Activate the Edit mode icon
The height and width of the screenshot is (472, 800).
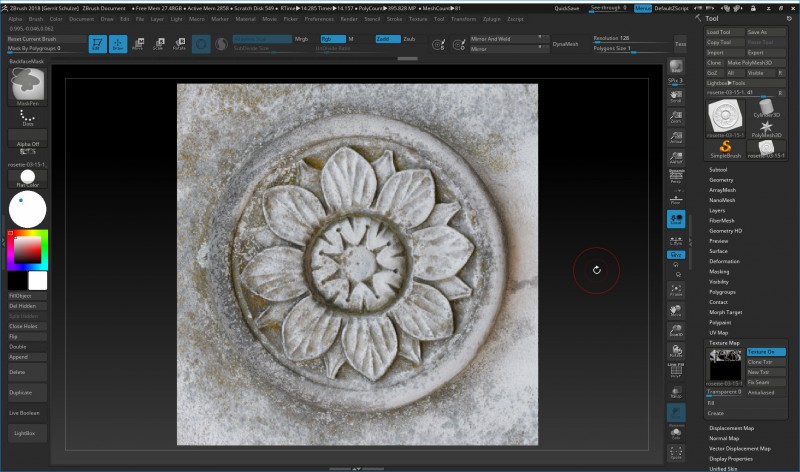pos(97,44)
